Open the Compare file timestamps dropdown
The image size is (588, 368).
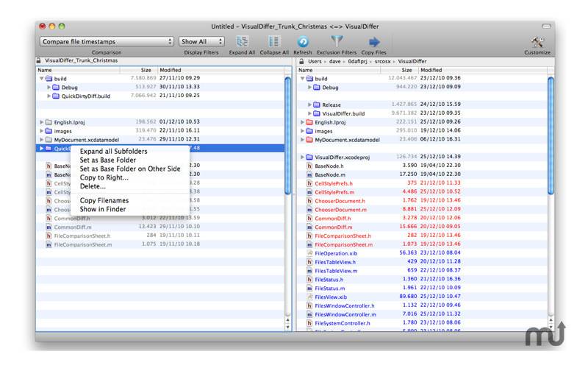click(x=107, y=41)
